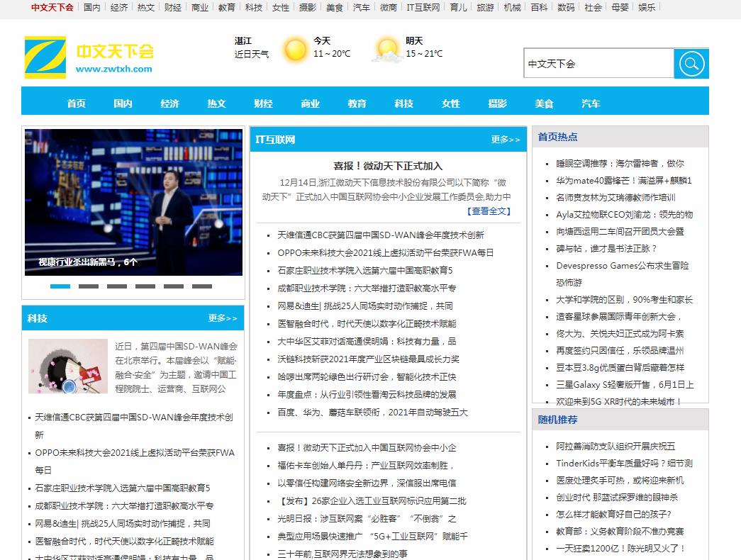Select the second slideshow indicator bar
This screenshot has width=741, height=560.
[x=89, y=286]
